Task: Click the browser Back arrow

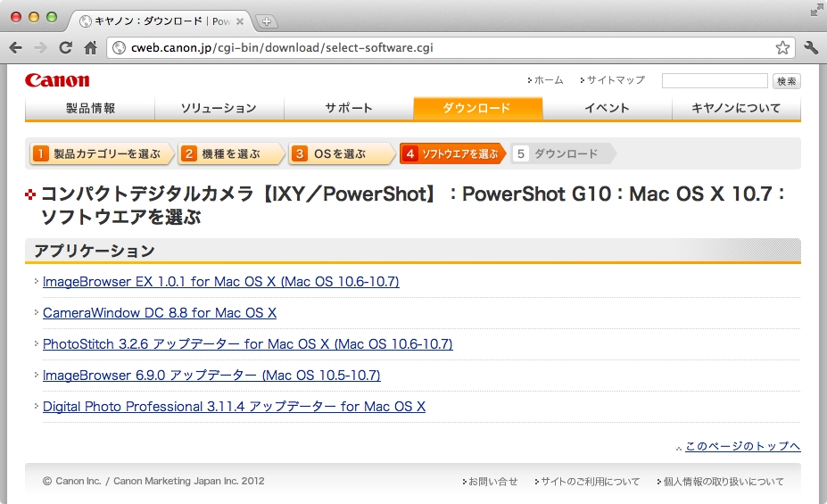Action: [x=16, y=48]
